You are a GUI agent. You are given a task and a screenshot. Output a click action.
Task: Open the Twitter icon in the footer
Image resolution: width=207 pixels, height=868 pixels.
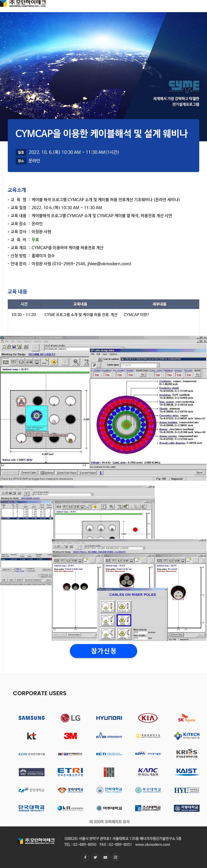(95, 857)
